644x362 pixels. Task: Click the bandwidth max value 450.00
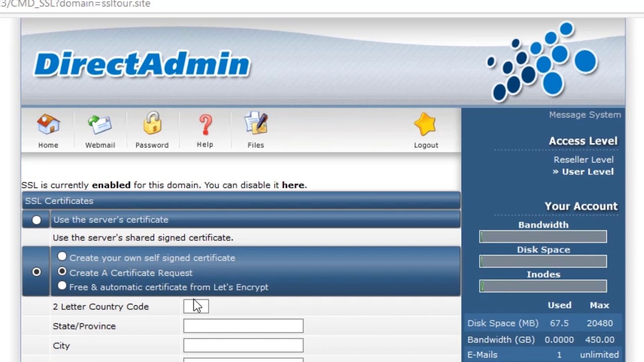pos(599,340)
